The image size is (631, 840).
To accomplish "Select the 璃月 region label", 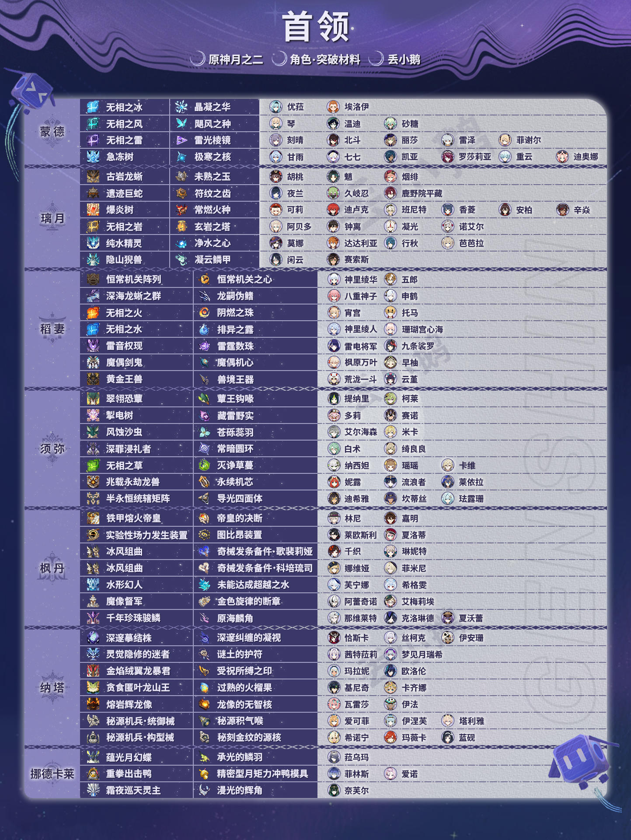I will tap(52, 218).
